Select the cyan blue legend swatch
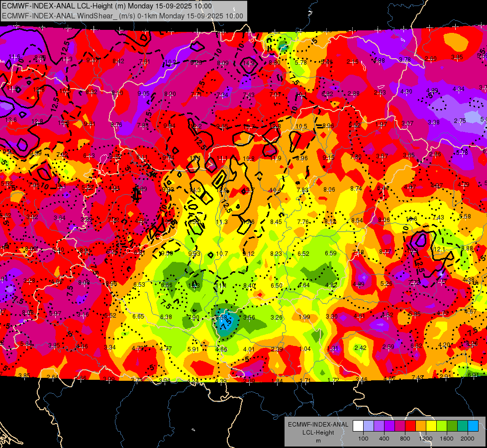 tap(473, 426)
